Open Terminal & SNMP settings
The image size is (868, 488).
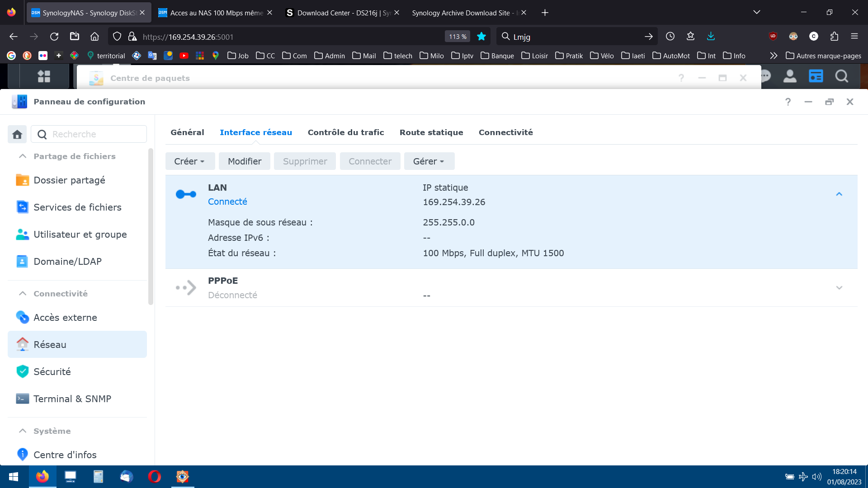(x=72, y=399)
